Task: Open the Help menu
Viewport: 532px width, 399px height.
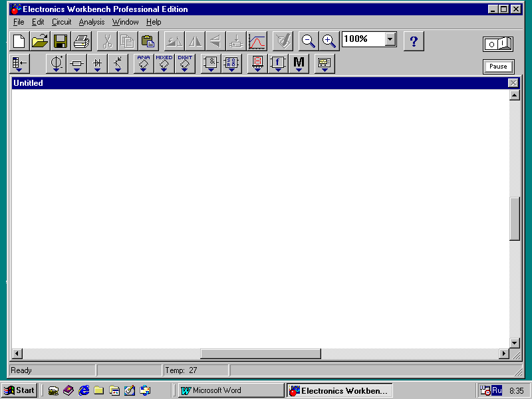Action: (x=154, y=22)
